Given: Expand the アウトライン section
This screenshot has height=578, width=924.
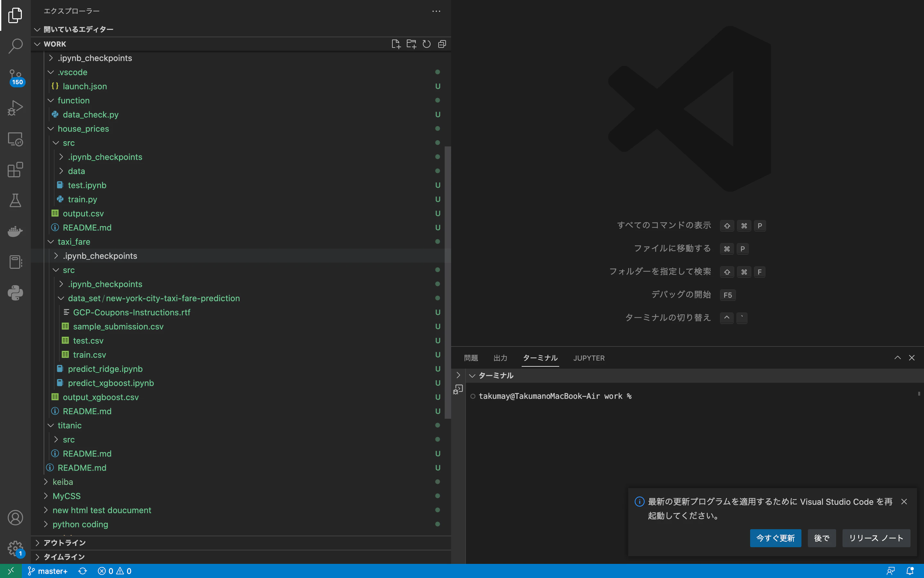Looking at the screenshot, I should point(241,543).
